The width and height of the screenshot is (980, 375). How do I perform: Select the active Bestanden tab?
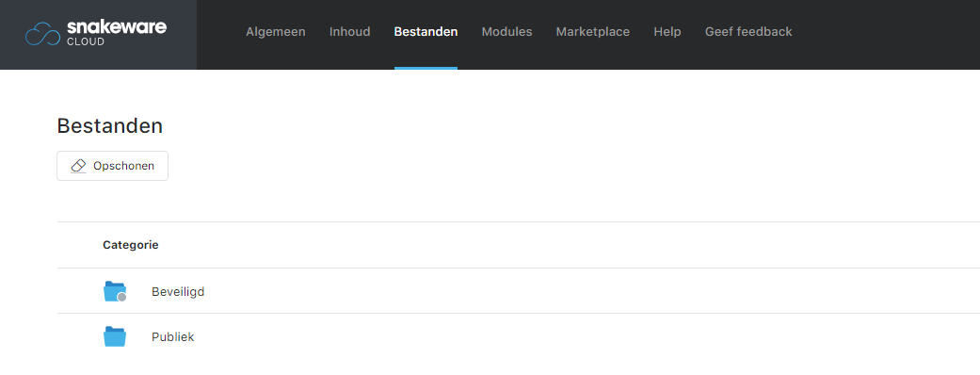[x=426, y=32]
